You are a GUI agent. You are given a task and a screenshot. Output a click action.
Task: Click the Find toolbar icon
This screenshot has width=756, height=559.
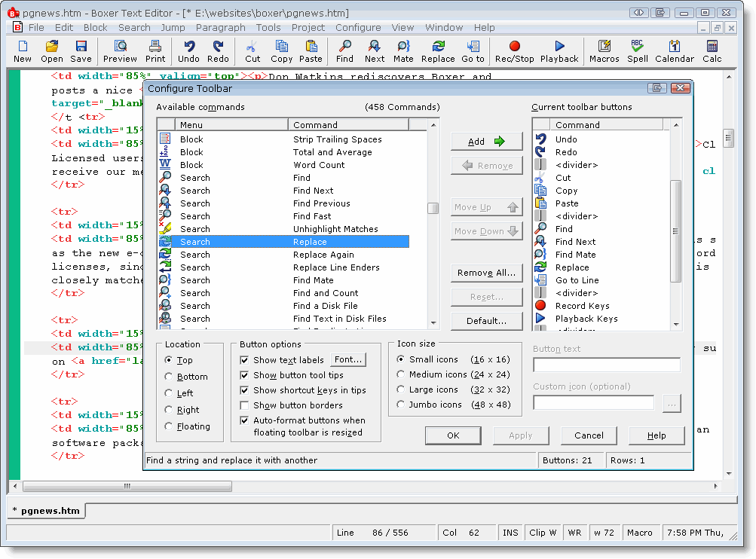click(x=343, y=51)
